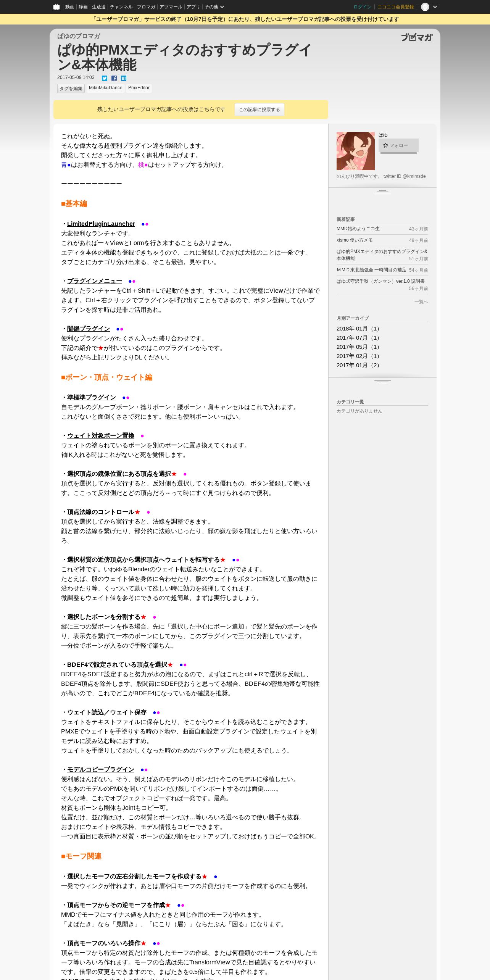Share article on Twitter icon
This screenshot has height=980, width=490.
(x=105, y=78)
